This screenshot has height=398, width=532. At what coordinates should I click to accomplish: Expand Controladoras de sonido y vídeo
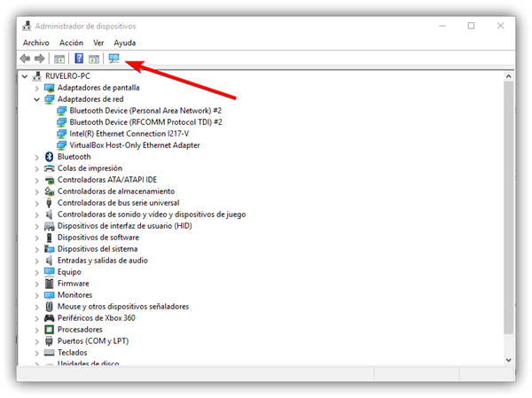pyautogui.click(x=36, y=215)
